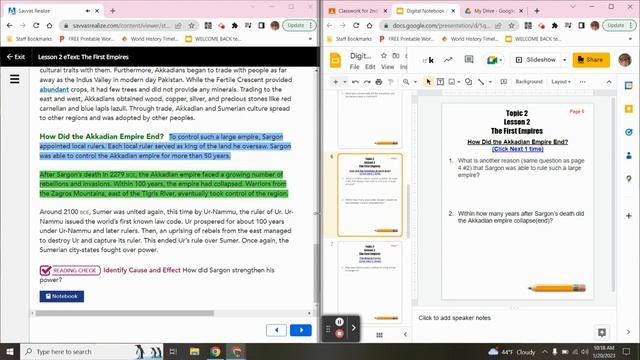Open the File menu in Slides
The image size is (640, 360).
[x=355, y=67]
